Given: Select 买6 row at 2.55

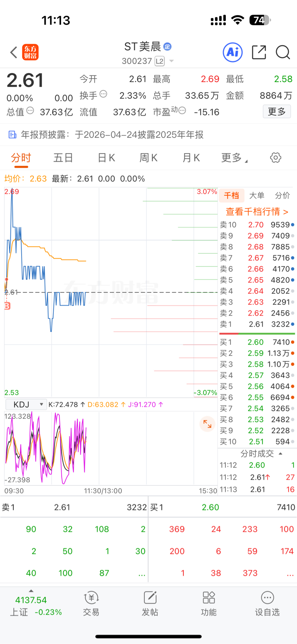Looking at the screenshot, I should (x=257, y=398).
